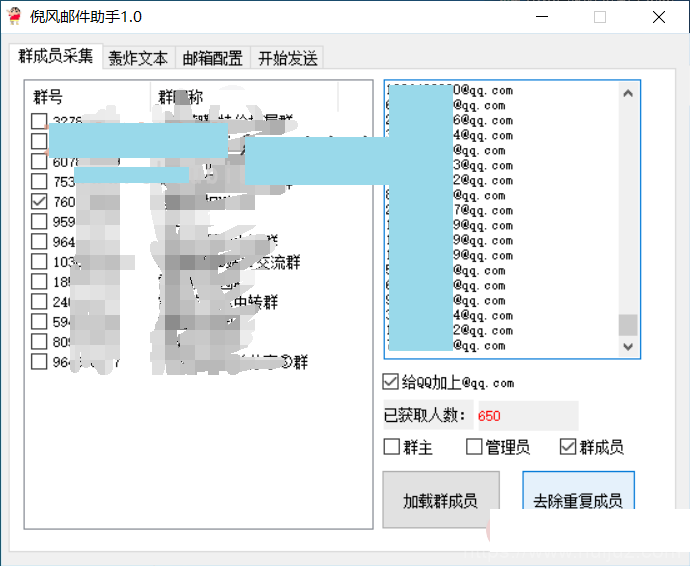Image resolution: width=690 pixels, height=566 pixels.
Task: Check the group row starting with 964 交流群 above
Action: click(39, 242)
